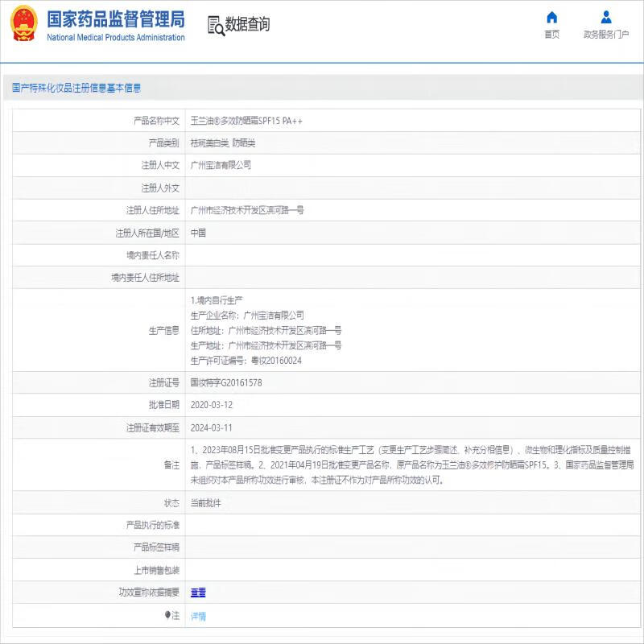
Task: Click 国家药品监督管理局 title text
Action: (116, 19)
